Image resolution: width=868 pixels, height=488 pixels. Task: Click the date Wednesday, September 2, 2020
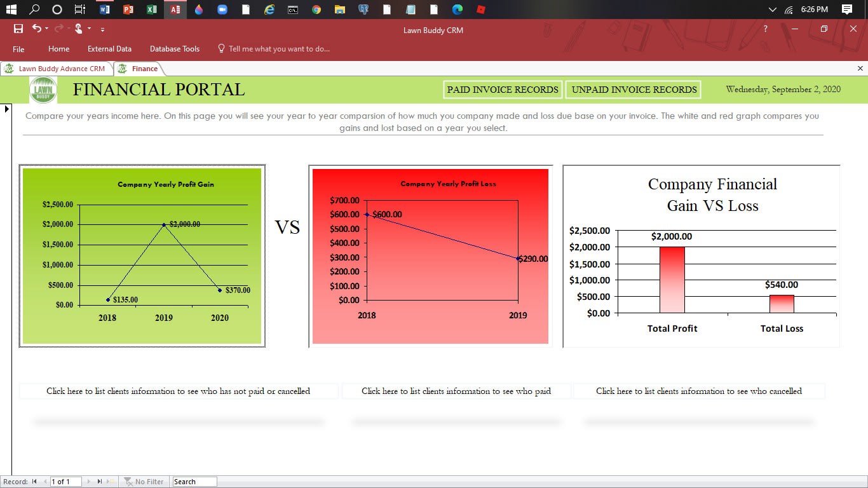pos(783,90)
